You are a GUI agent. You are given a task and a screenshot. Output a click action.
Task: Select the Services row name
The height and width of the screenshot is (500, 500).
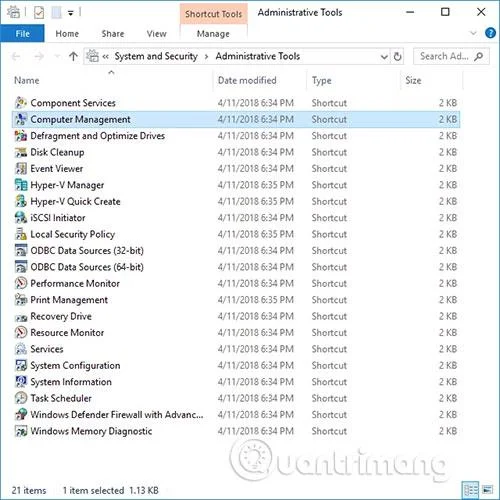(x=47, y=349)
